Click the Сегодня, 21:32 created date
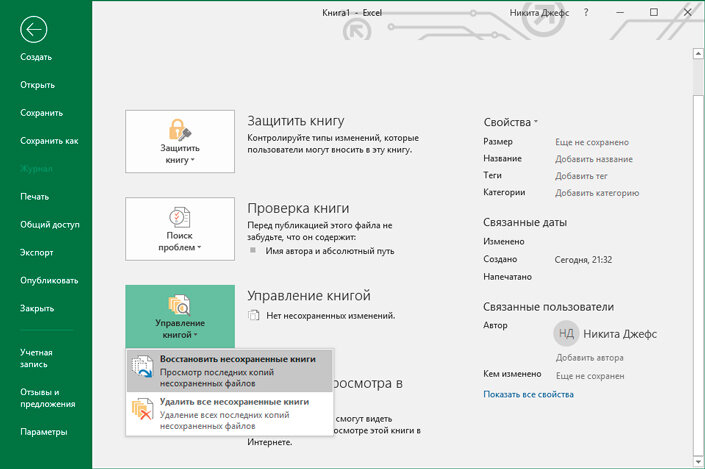 583,259
